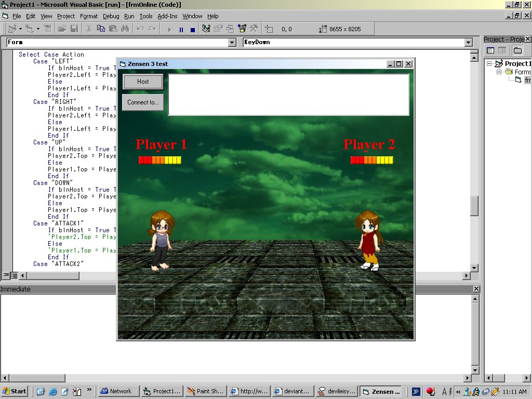Click the Project Explorer toolbar icon
The width and height of the screenshot is (532, 399).
click(x=206, y=29)
